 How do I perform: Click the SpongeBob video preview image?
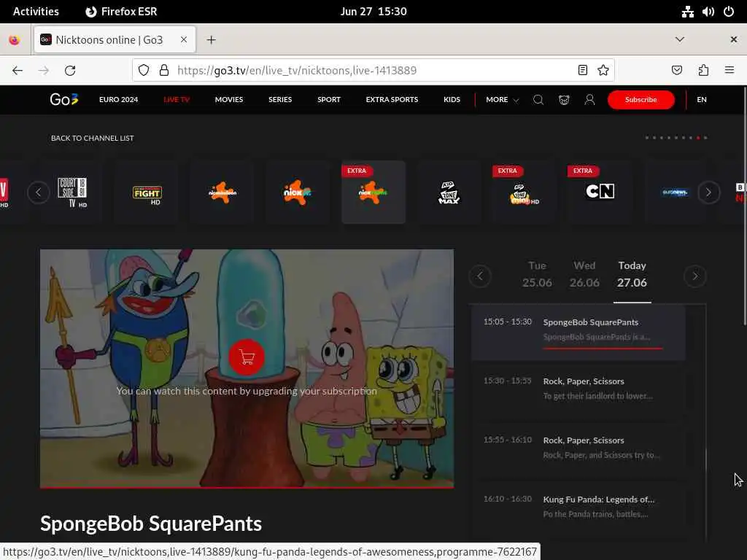247,368
